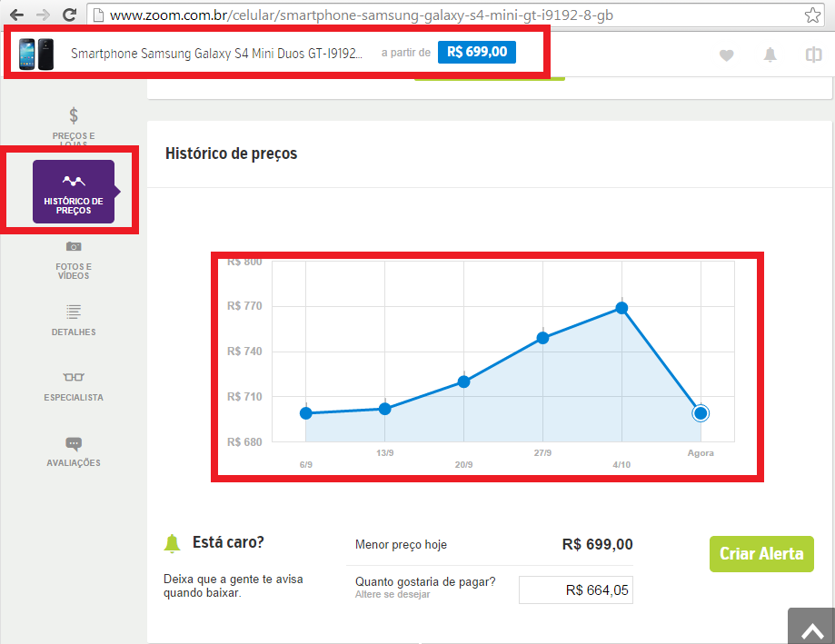This screenshot has width=835, height=644.
Task: Edit the desired price field R$ 664,05
Action: pos(576,590)
